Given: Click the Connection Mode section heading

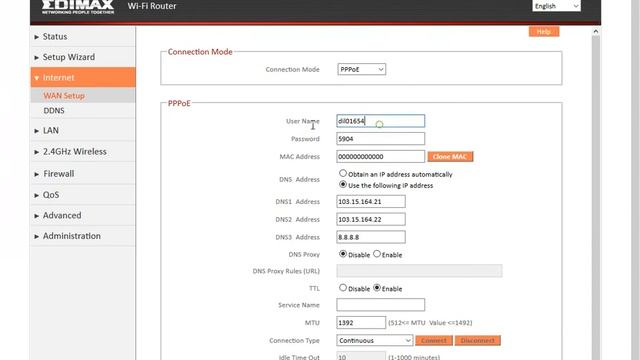Looking at the screenshot, I should 200,52.
